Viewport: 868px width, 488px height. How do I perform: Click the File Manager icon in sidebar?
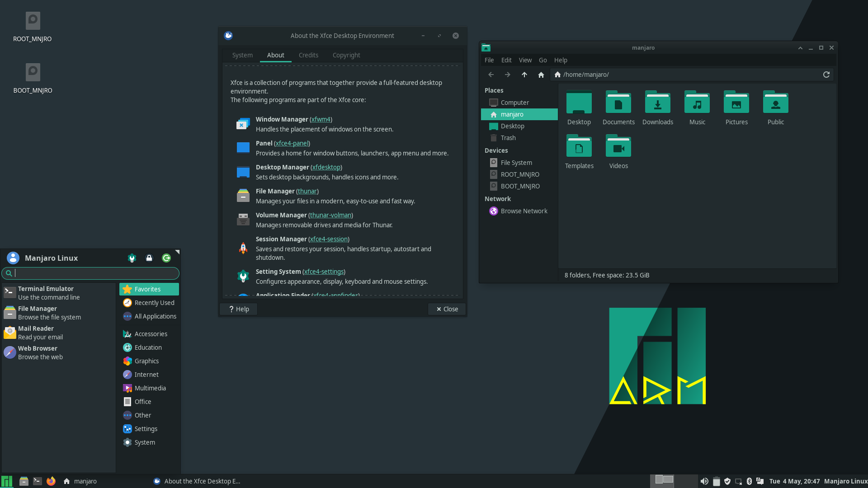click(9, 312)
